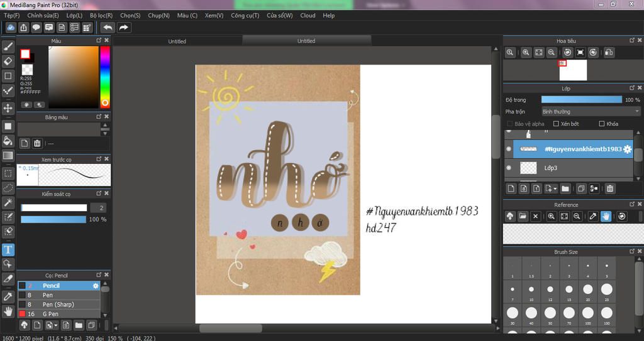Enable the Khóa lock checkbox
Image resolution: width=644 pixels, height=341 pixels.
pos(602,124)
